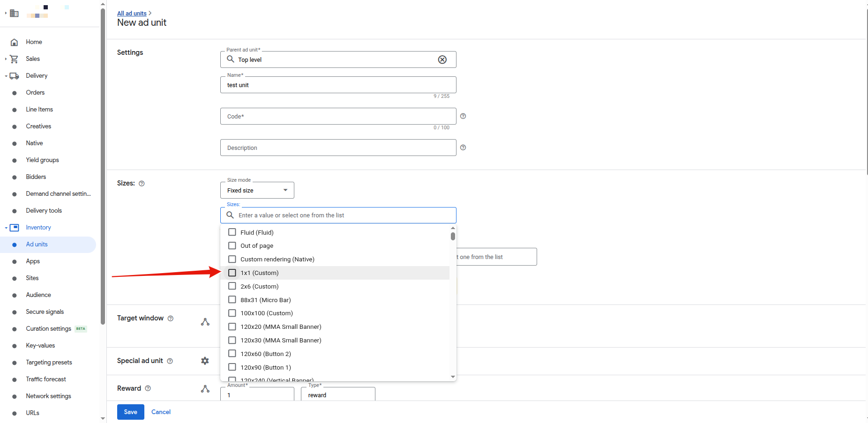Image resolution: width=868 pixels, height=423 pixels.
Task: Enable the 88x31 (Micro Bar) checkbox
Action: pos(232,300)
